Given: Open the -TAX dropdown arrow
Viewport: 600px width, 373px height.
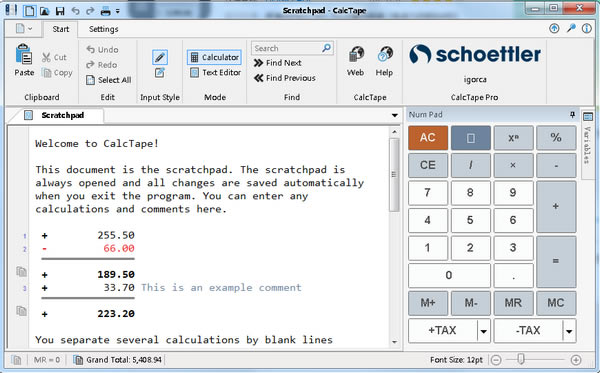Looking at the screenshot, I should click(x=569, y=331).
